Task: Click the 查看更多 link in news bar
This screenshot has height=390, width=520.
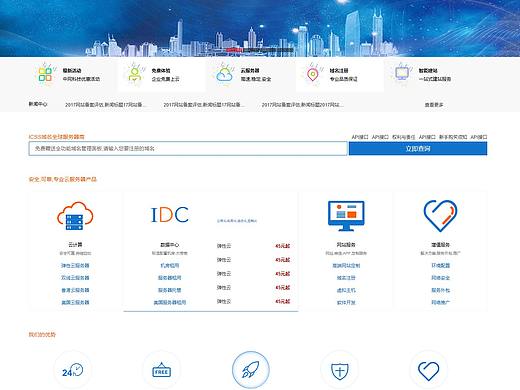Action: click(434, 105)
